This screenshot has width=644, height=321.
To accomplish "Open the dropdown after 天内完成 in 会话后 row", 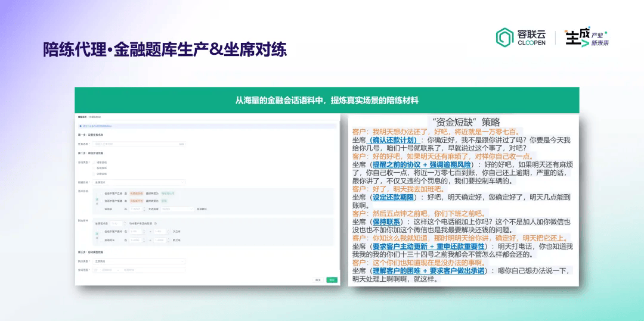I will click(x=178, y=209).
